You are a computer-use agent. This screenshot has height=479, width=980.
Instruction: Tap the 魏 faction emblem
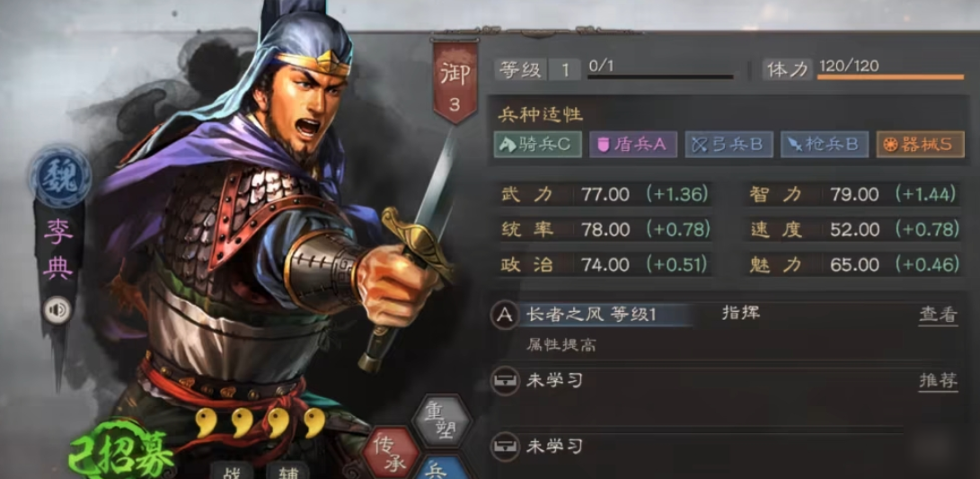coord(59,178)
